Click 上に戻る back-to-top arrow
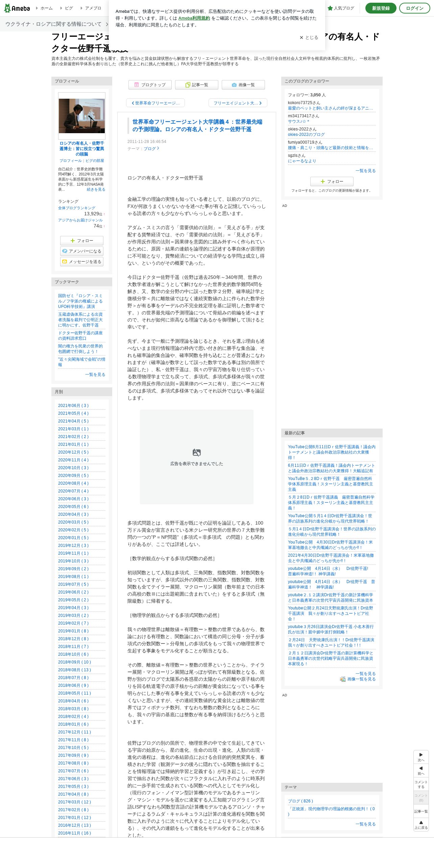The height and width of the screenshot is (868, 434). pyautogui.click(x=421, y=825)
